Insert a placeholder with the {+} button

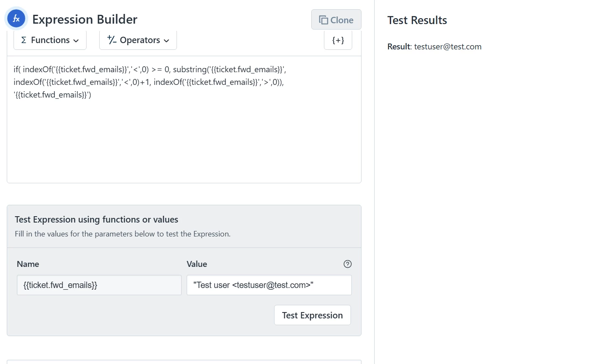[x=338, y=40]
